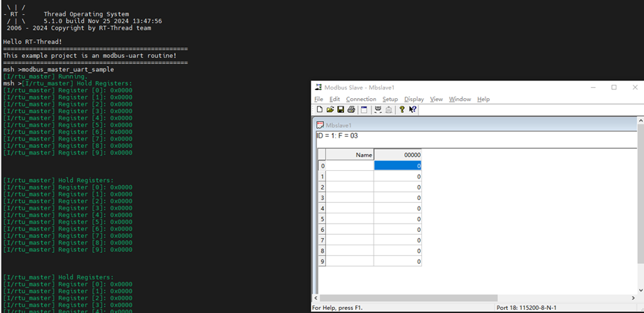Screen dimensions: 644x313
Task: Select the value cell in row 3
Action: [398, 198]
